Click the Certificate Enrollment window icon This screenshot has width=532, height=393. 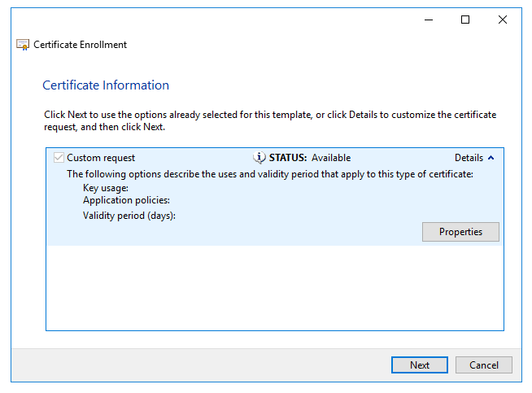coord(23,45)
